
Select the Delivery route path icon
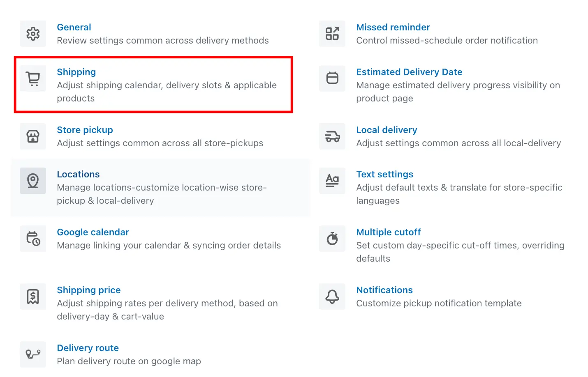click(33, 354)
